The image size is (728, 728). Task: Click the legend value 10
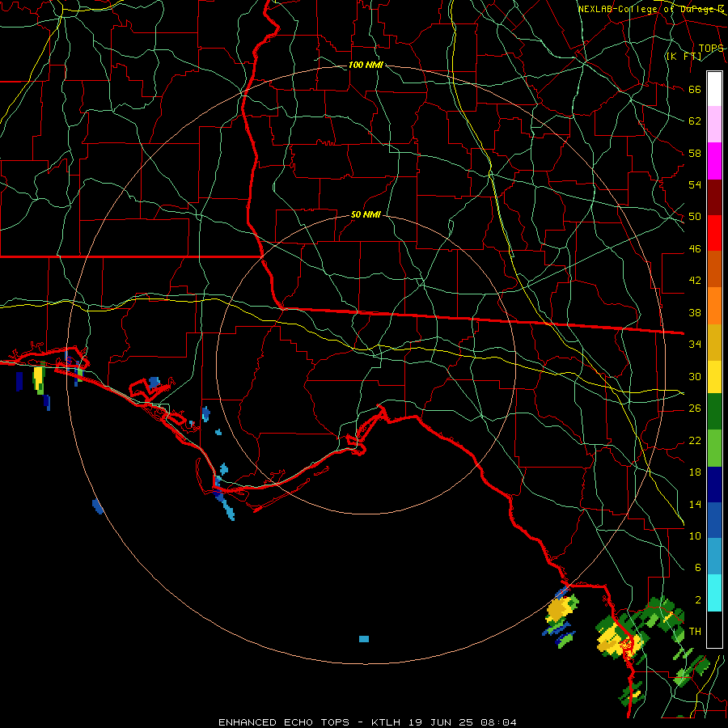695,535
